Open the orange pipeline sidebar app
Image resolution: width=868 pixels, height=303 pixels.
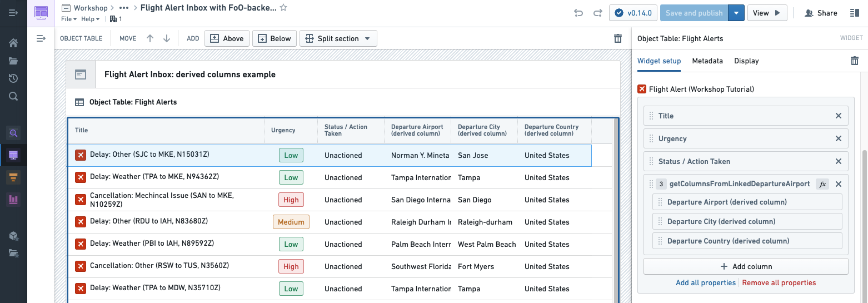13,177
